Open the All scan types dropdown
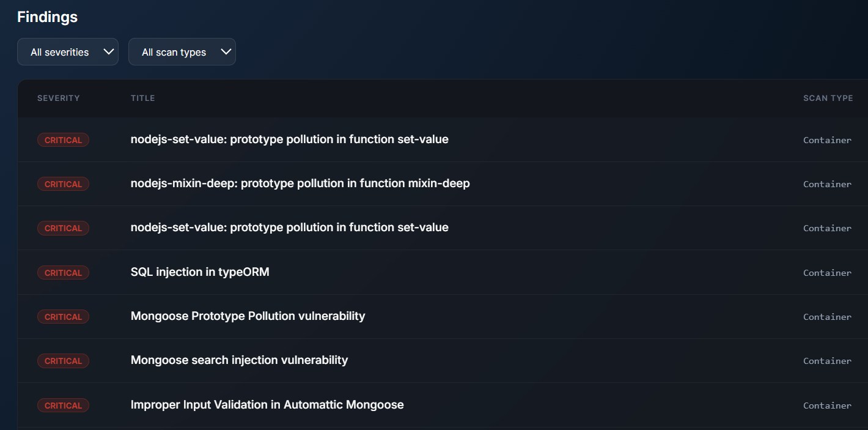 point(182,52)
